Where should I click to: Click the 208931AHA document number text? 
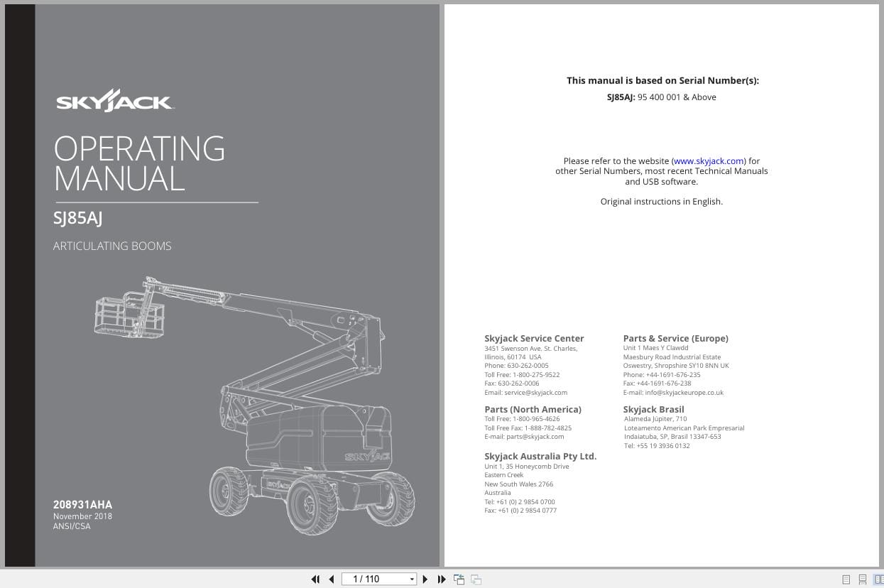82,504
